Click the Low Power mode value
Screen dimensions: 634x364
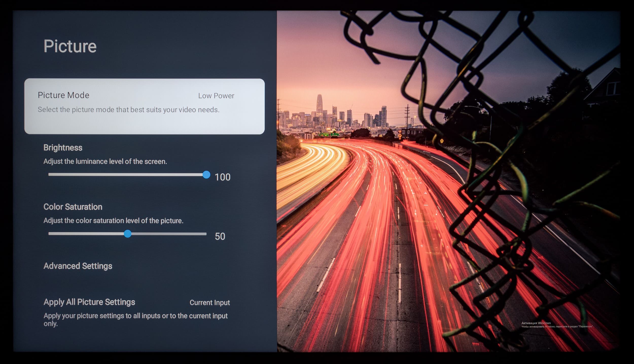[216, 96]
